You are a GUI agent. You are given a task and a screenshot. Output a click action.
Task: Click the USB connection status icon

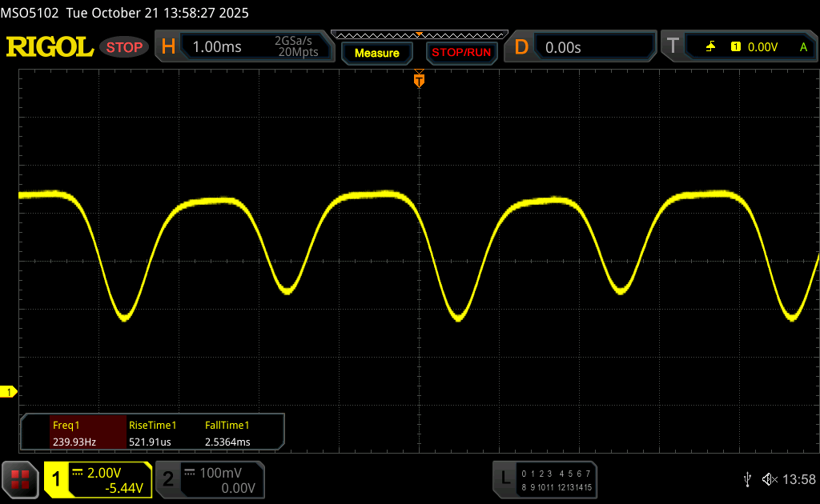point(747,478)
